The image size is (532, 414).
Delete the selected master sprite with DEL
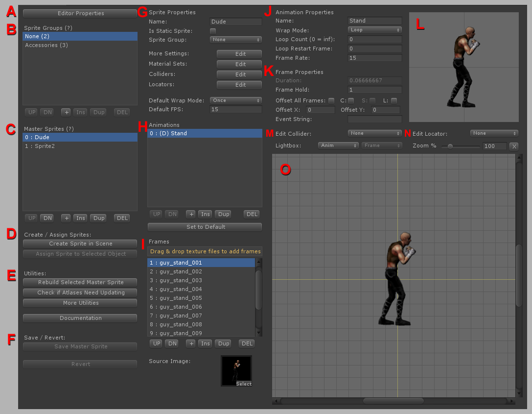click(x=121, y=218)
